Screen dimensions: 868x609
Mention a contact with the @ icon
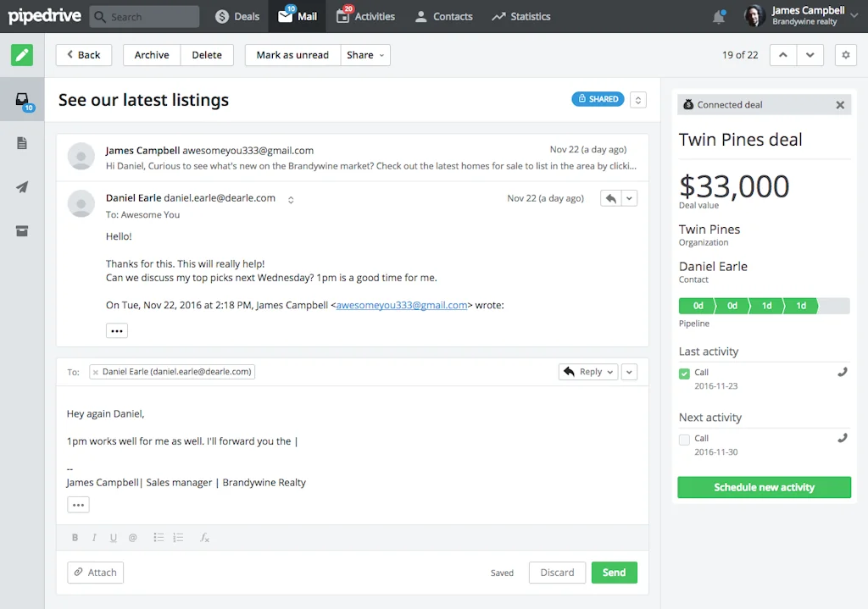132,537
